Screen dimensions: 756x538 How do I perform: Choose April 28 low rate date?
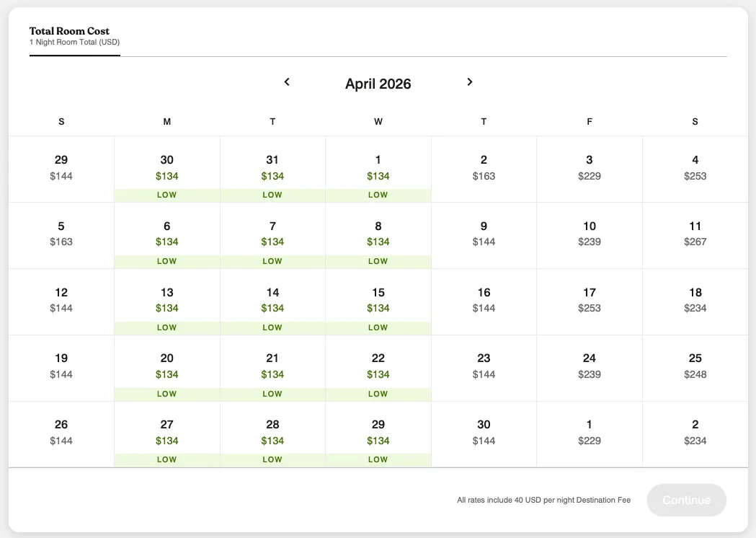click(272, 434)
